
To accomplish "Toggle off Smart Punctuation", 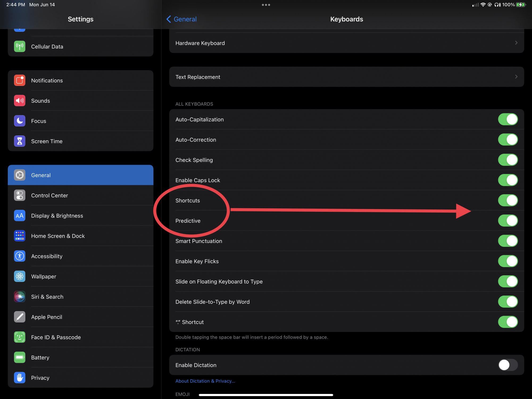I will tap(508, 241).
